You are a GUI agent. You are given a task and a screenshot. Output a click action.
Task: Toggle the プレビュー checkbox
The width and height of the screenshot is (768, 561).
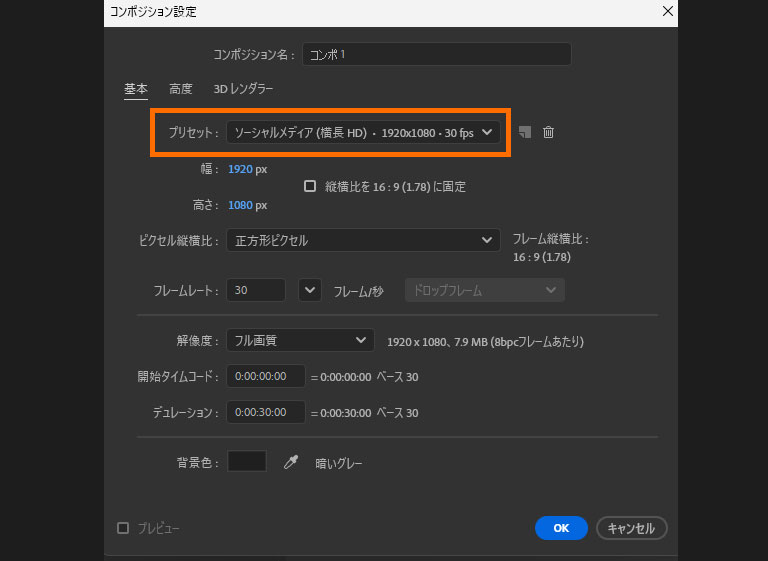pos(123,528)
